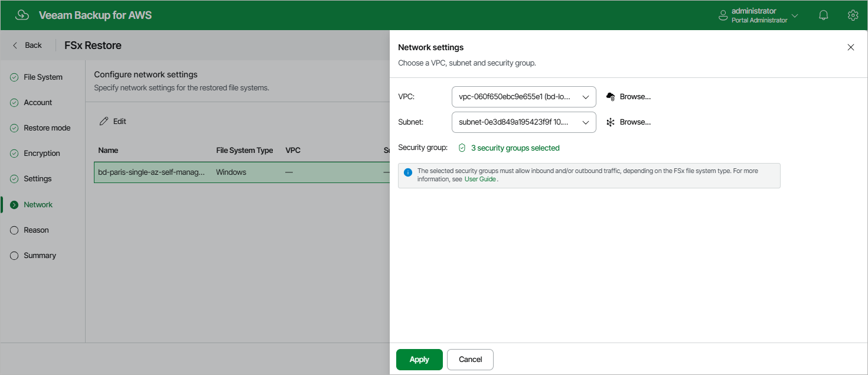Browse for a VPC
This screenshot has width=868, height=375.
point(635,97)
